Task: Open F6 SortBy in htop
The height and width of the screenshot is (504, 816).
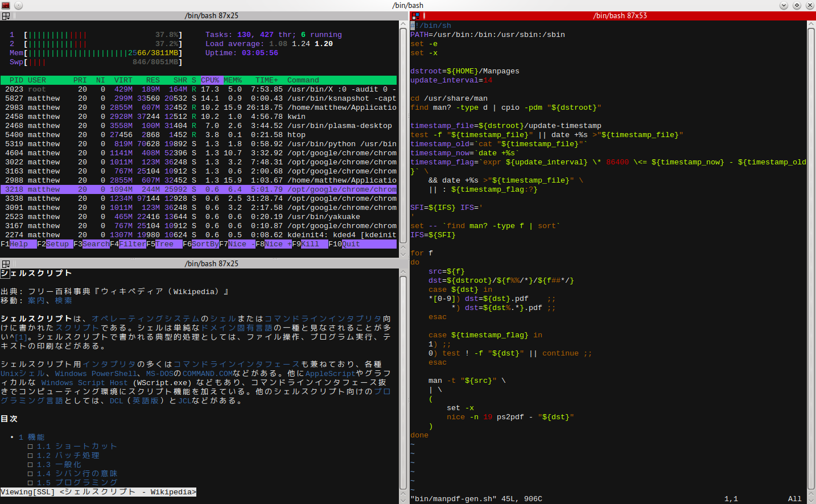Action: tap(201, 244)
